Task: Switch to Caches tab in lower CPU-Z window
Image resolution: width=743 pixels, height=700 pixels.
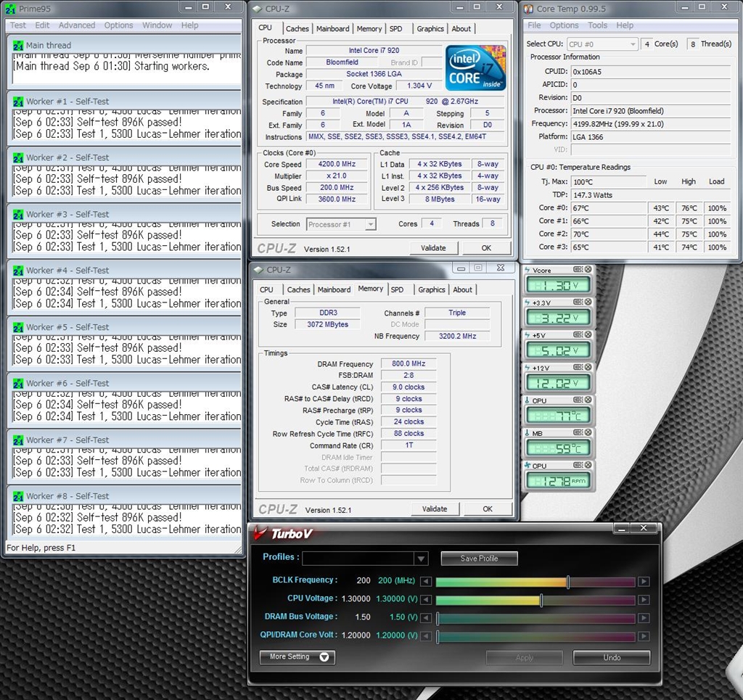Action: 298,290
